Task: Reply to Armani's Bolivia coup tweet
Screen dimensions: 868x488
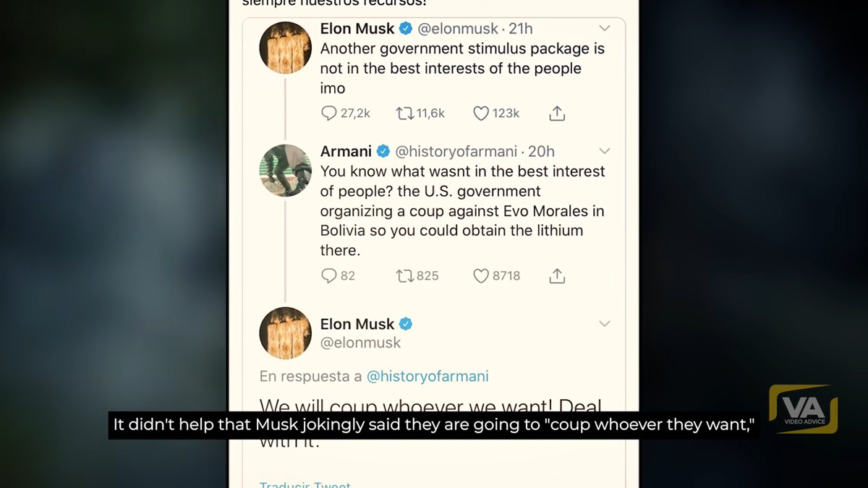Action: coord(329,276)
